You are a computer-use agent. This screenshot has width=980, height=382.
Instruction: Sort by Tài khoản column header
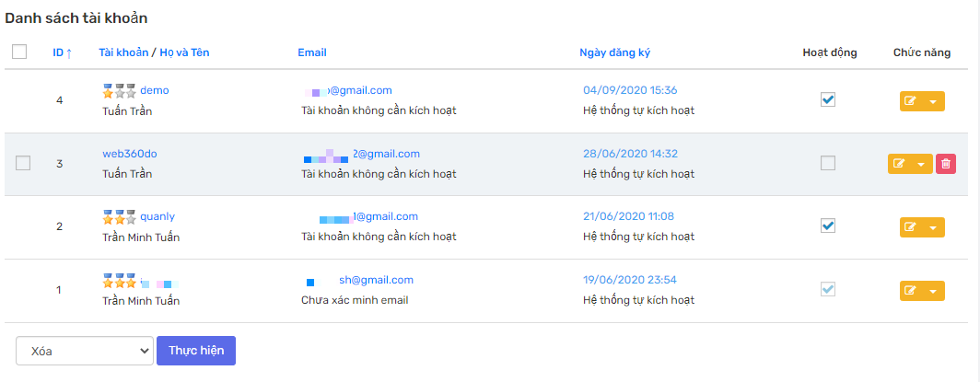(123, 52)
